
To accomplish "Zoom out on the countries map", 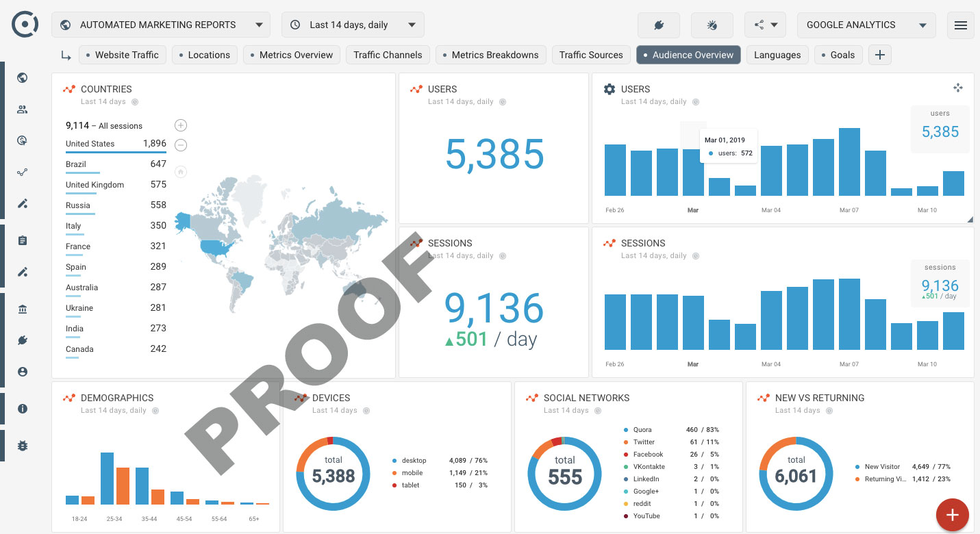I will [x=181, y=145].
